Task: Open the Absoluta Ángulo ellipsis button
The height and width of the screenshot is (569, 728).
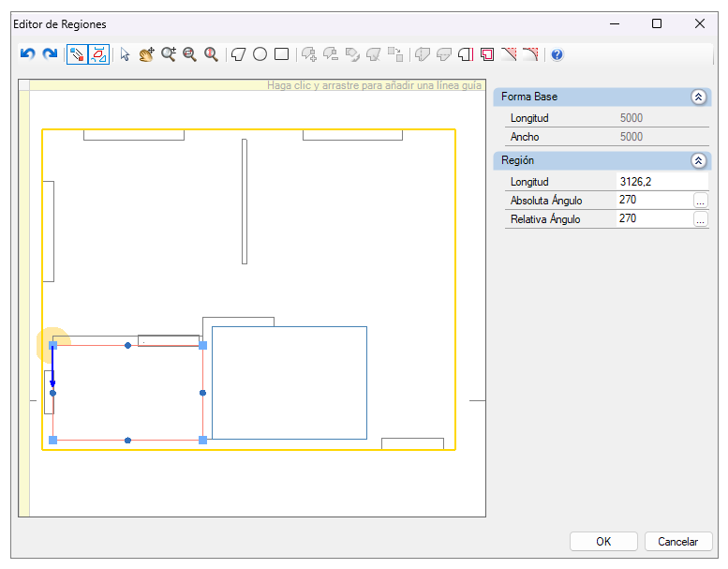Action: point(700,201)
